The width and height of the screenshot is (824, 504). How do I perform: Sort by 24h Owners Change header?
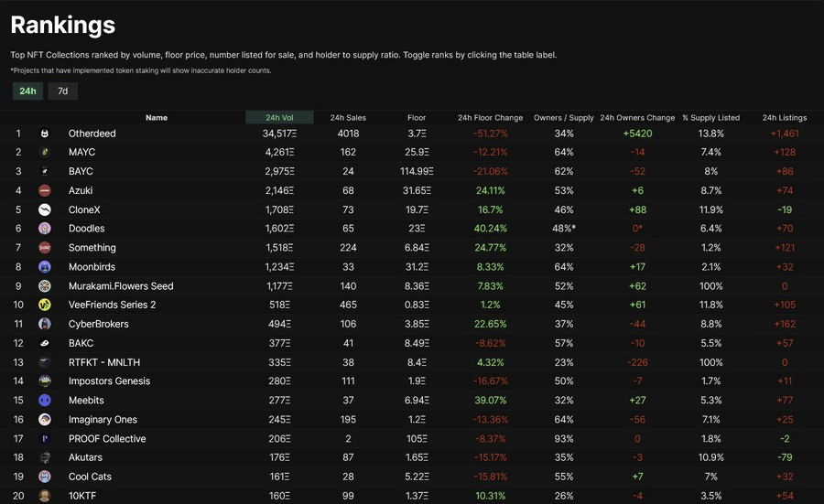[637, 118]
